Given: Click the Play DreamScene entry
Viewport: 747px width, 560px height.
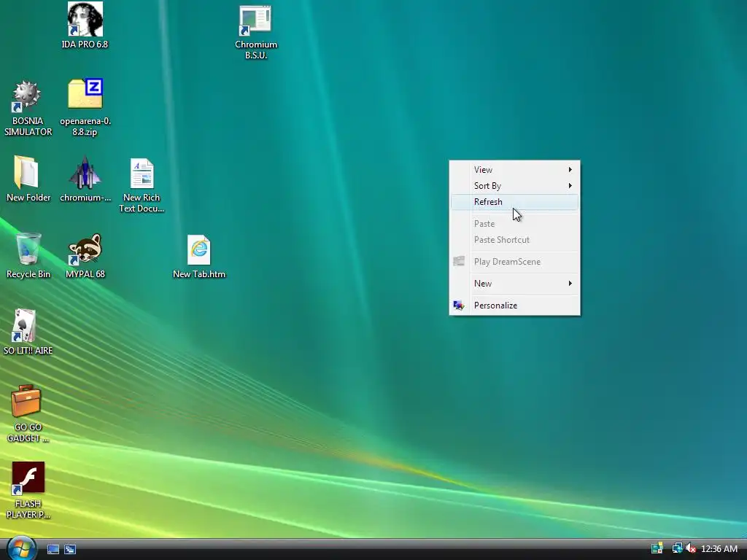Looking at the screenshot, I should [514, 262].
